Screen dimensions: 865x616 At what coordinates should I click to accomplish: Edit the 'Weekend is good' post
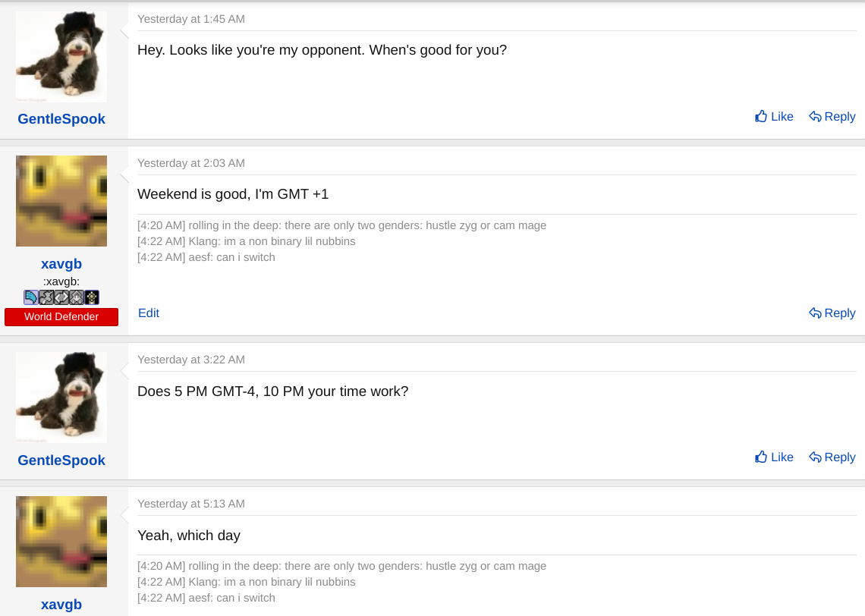tap(149, 313)
